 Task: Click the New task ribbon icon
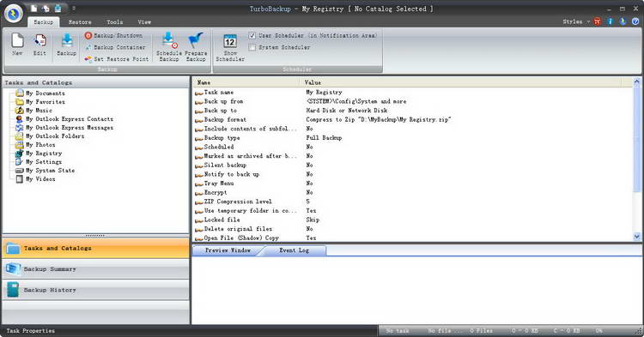tap(17, 44)
